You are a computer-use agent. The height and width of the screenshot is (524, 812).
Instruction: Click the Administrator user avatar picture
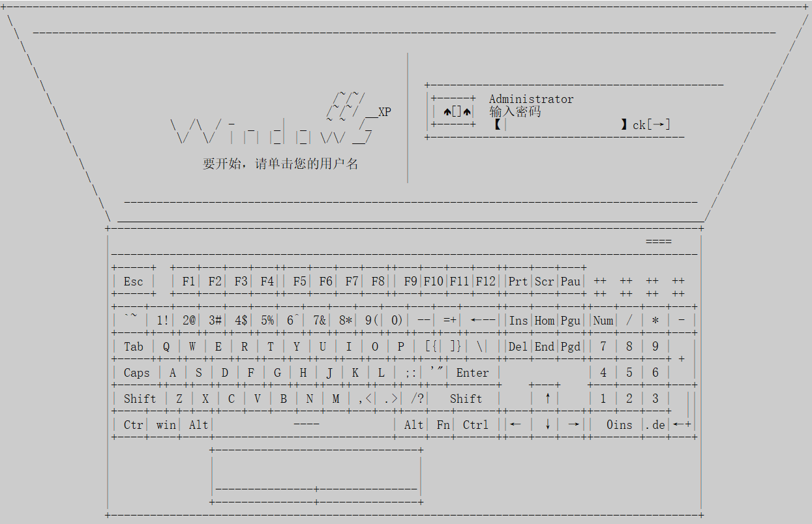pyautogui.click(x=453, y=111)
